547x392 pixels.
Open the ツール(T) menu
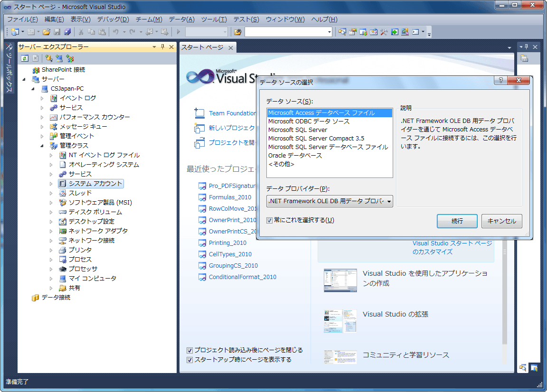[x=214, y=19]
